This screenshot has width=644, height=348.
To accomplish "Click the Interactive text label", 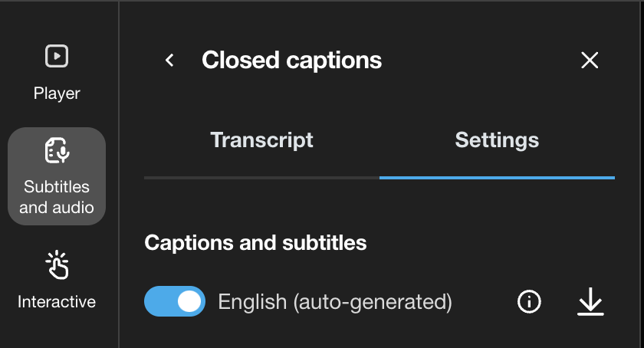I will click(x=57, y=302).
